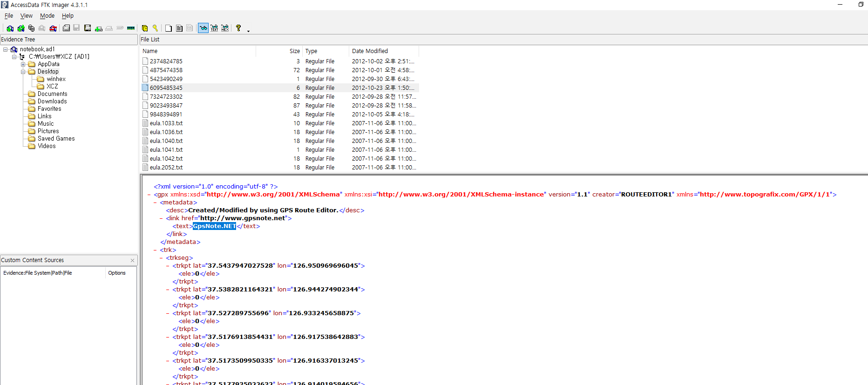Click the Evidence Tree panel header
The height and width of the screenshot is (385, 868).
pos(69,40)
